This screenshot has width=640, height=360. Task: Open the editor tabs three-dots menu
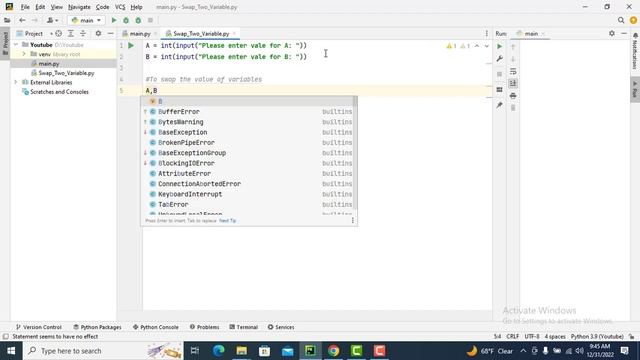point(487,33)
